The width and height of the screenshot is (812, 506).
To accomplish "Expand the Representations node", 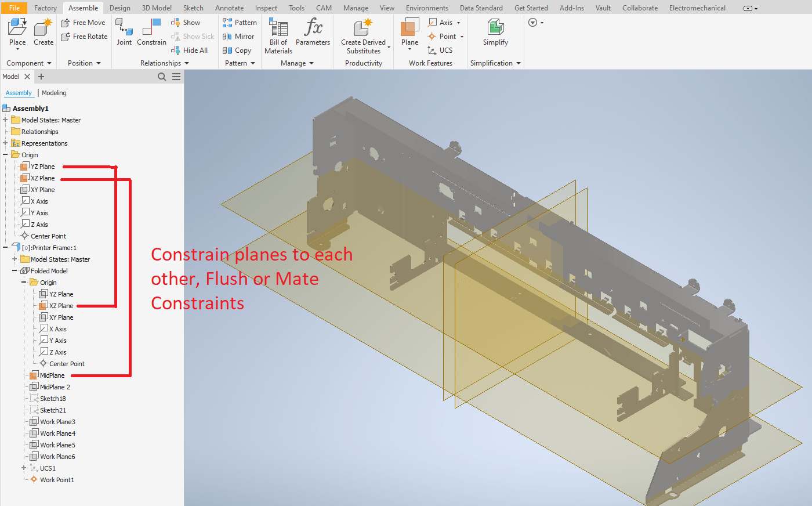I will [5, 143].
